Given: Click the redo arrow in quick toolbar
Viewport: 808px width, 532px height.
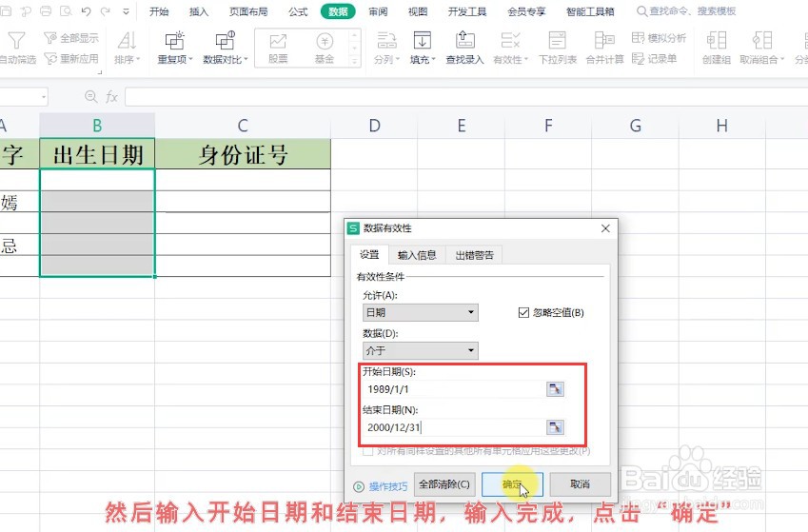Looking at the screenshot, I should click(x=105, y=10).
